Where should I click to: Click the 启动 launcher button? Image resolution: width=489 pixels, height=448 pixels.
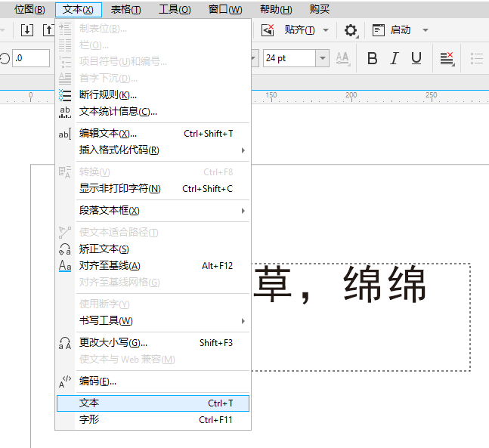click(392, 30)
